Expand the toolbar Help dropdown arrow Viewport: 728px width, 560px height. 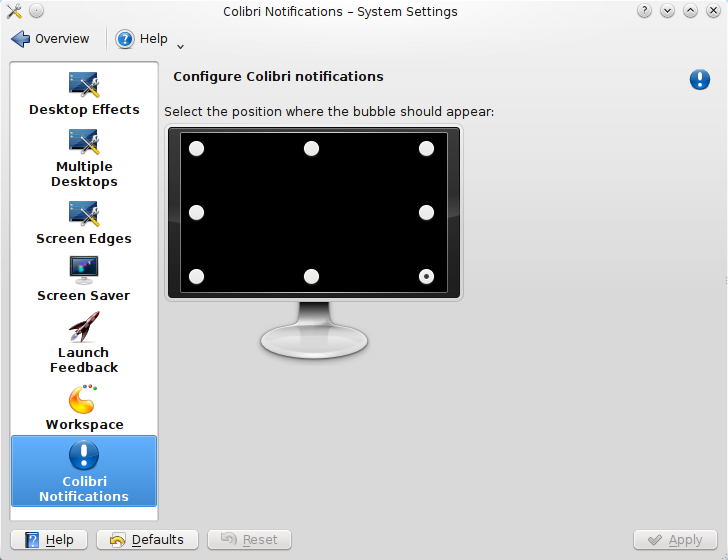click(180, 44)
